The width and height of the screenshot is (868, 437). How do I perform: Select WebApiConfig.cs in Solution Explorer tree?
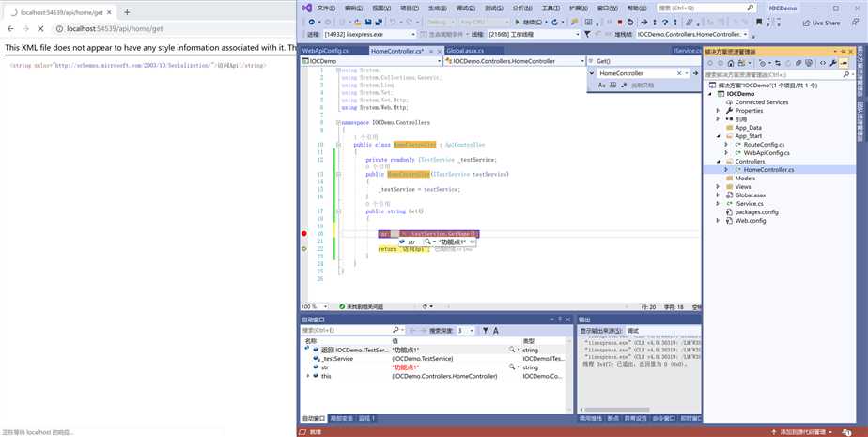point(767,153)
